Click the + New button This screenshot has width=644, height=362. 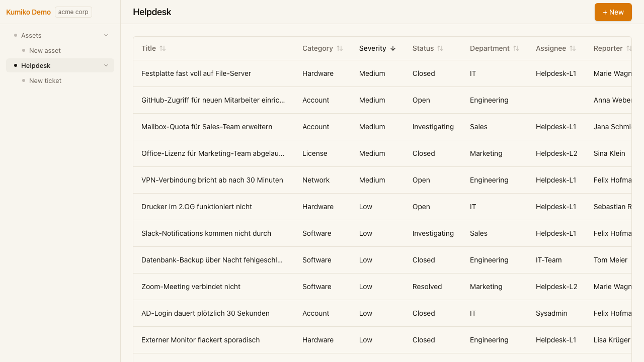click(613, 12)
